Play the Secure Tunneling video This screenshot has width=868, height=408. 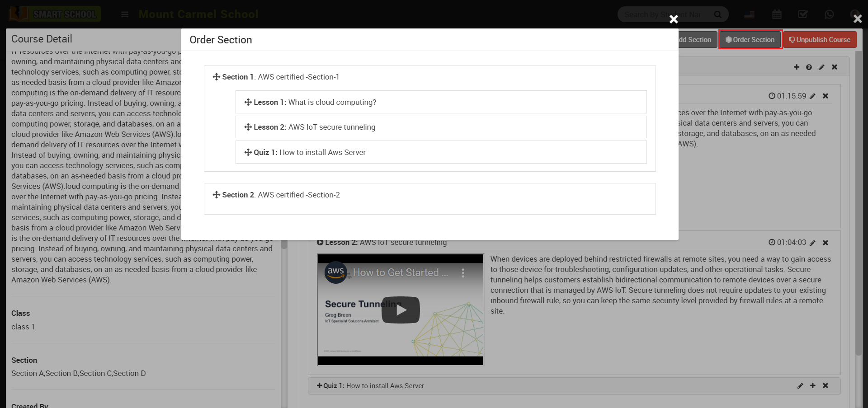click(401, 310)
